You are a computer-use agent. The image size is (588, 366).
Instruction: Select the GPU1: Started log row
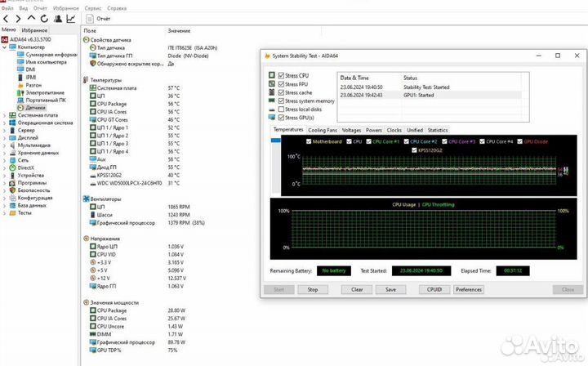(430, 96)
